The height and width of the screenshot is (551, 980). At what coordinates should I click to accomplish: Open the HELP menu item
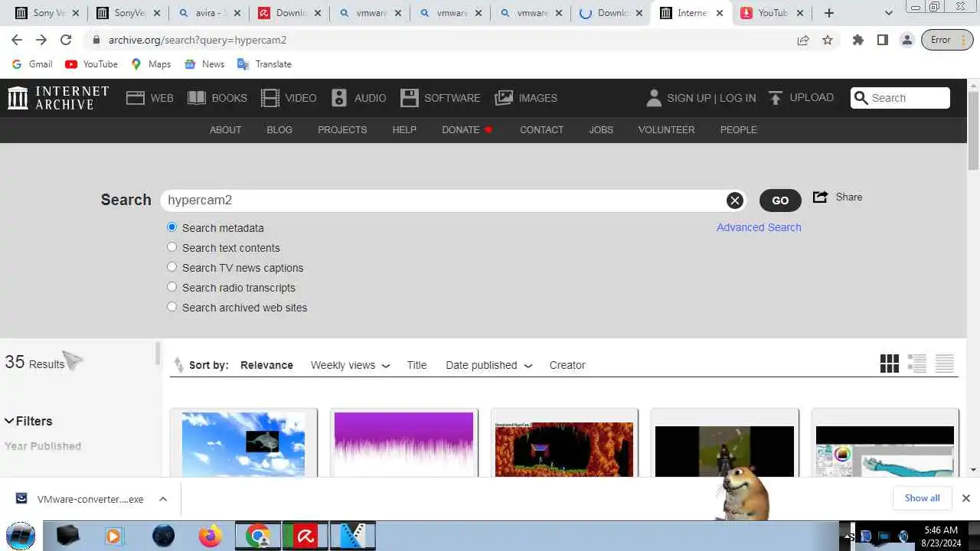point(404,129)
